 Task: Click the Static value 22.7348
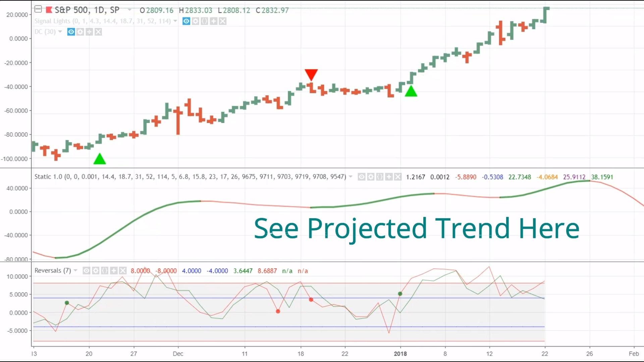(x=520, y=177)
